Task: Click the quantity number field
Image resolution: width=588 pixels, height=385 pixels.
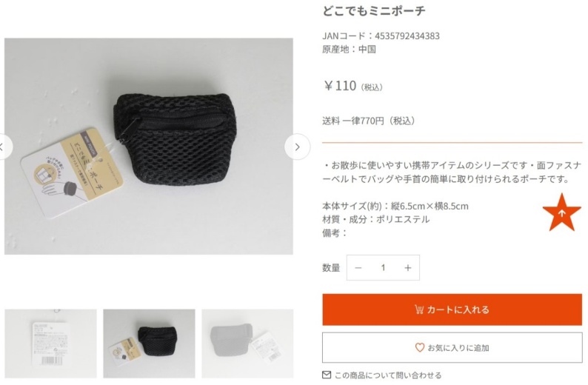Action: click(383, 268)
